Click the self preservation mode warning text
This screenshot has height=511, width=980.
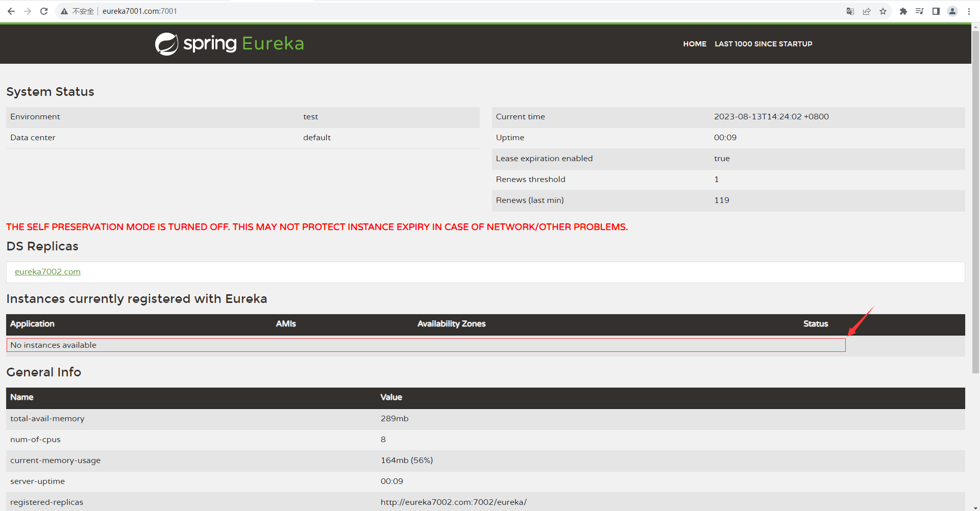pos(317,227)
